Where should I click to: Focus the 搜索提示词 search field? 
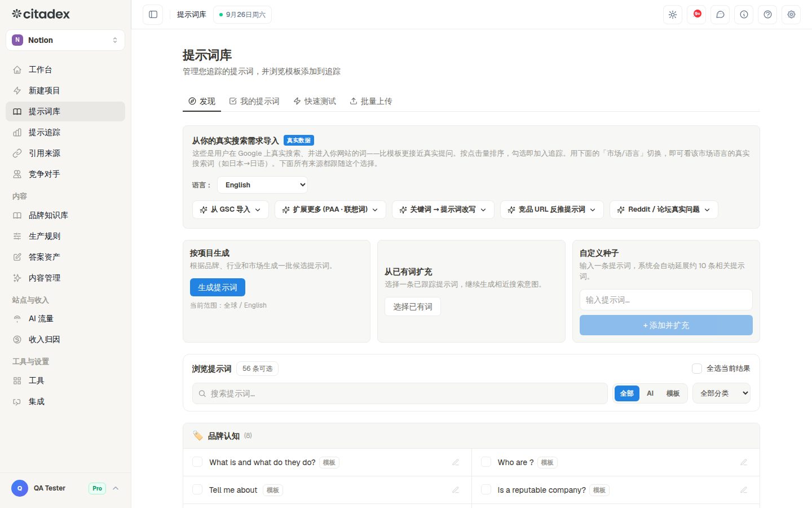point(400,393)
